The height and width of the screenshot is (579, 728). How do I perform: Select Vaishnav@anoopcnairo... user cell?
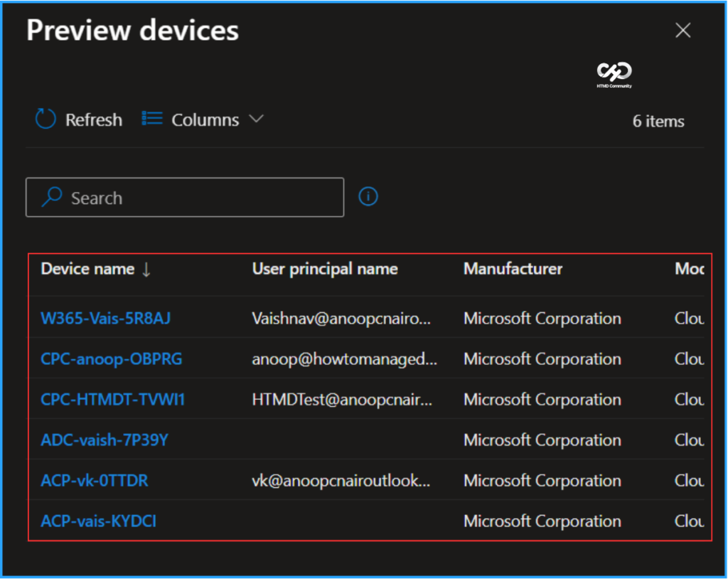[341, 319]
